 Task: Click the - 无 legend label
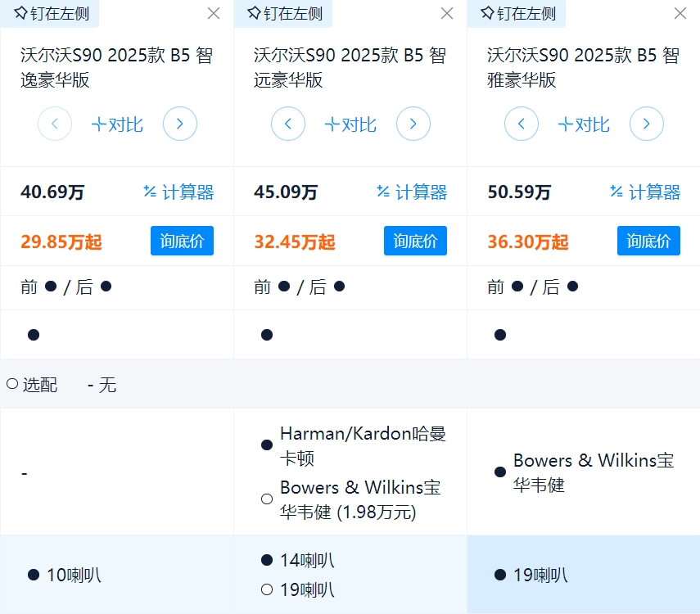[x=102, y=385]
